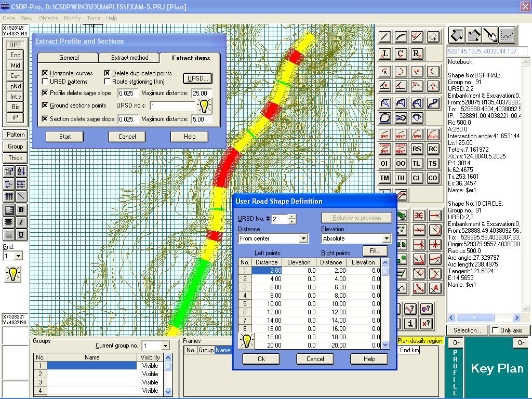The height and width of the screenshot is (399, 532).
Task: Activate the TH tool
Action: 401,178
